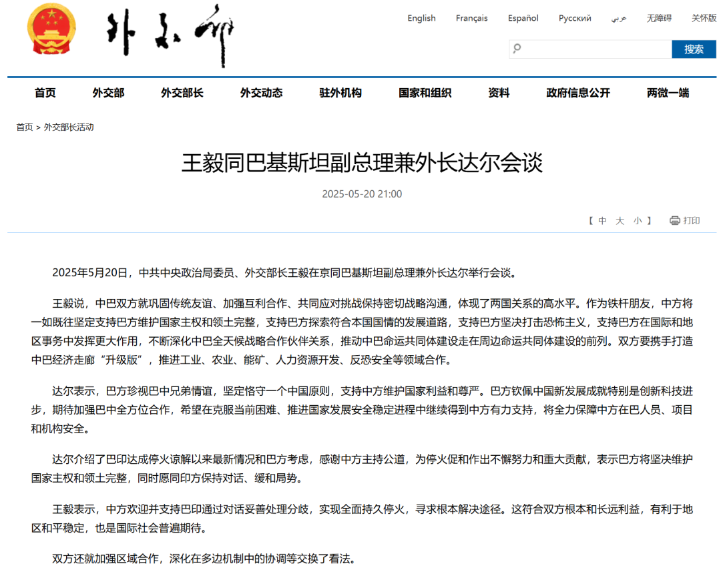Switch language to Русский

click(x=575, y=18)
